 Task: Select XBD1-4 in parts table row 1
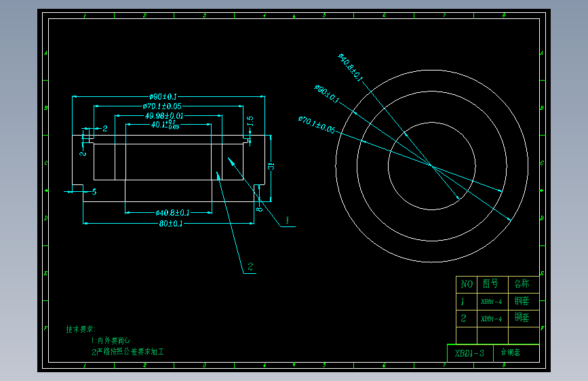click(x=491, y=302)
